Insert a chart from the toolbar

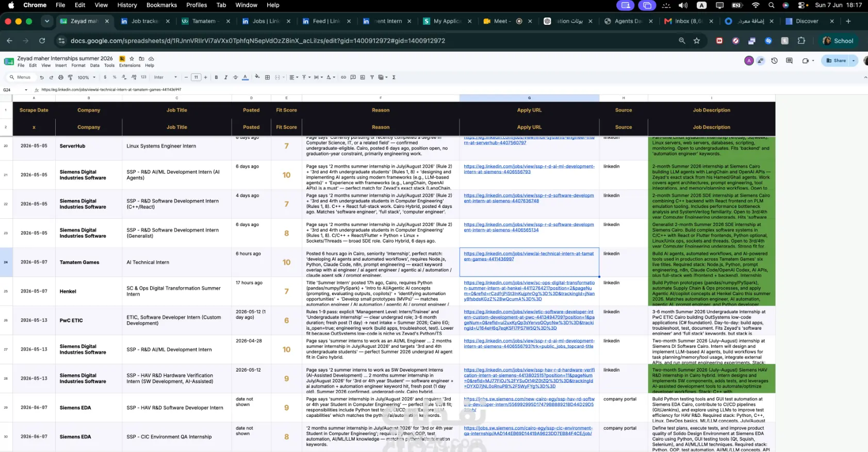point(362,77)
